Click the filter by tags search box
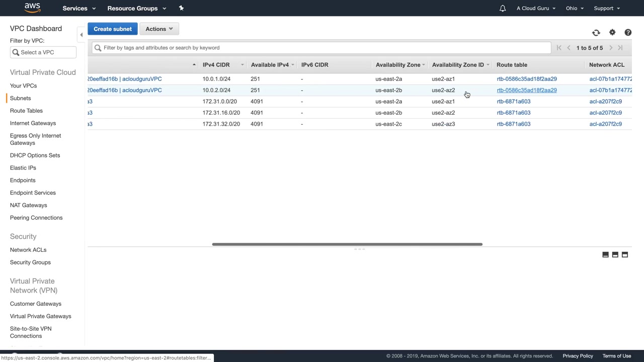The width and height of the screenshot is (644, 362). [x=321, y=48]
